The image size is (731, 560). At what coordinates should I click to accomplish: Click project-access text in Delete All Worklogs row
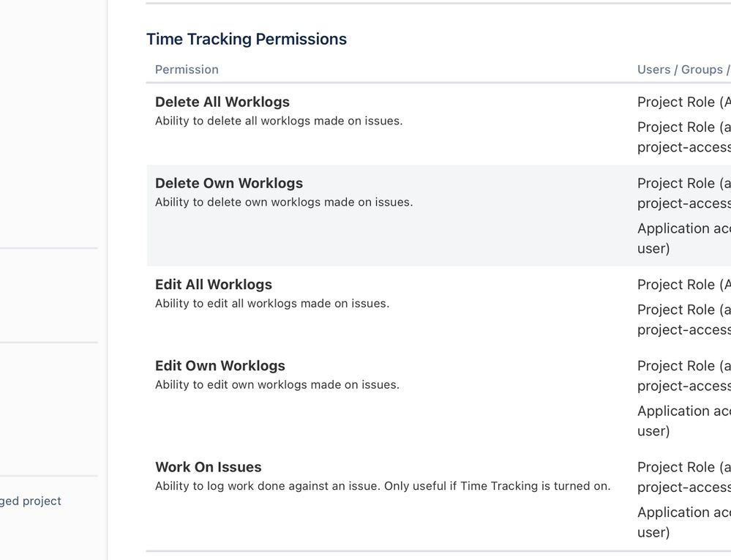coord(684,147)
